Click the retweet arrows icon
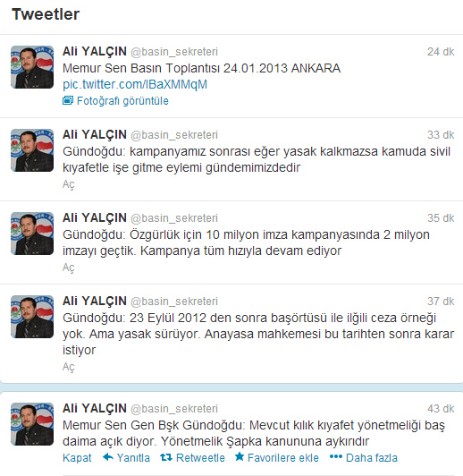The width and height of the screenshot is (463, 476). [166, 457]
